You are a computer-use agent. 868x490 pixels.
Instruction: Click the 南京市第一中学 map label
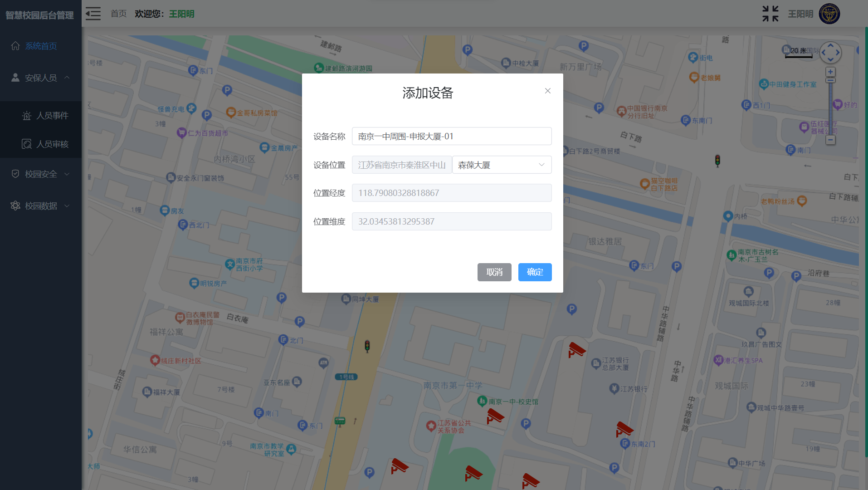pos(453,386)
